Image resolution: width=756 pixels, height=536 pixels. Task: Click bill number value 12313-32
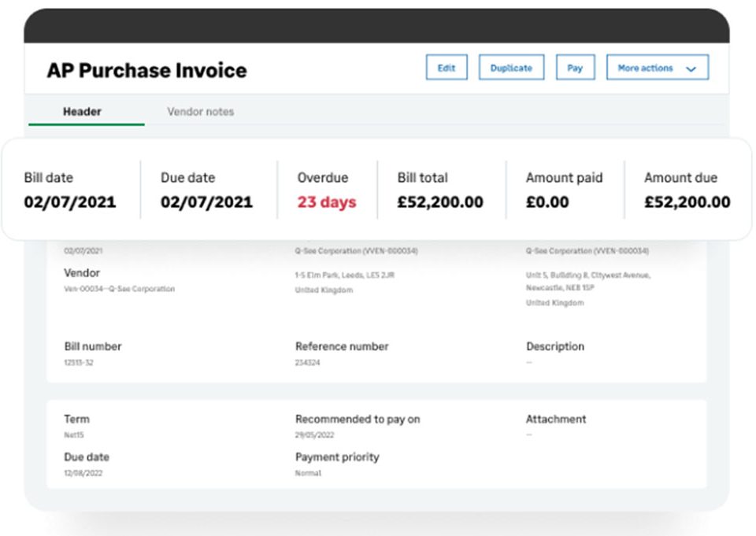[79, 363]
